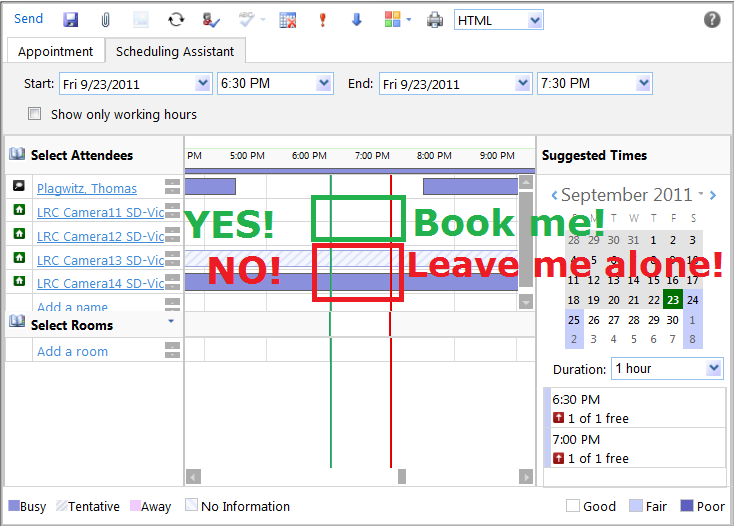Click the paperclip Attach File icon

point(105,20)
